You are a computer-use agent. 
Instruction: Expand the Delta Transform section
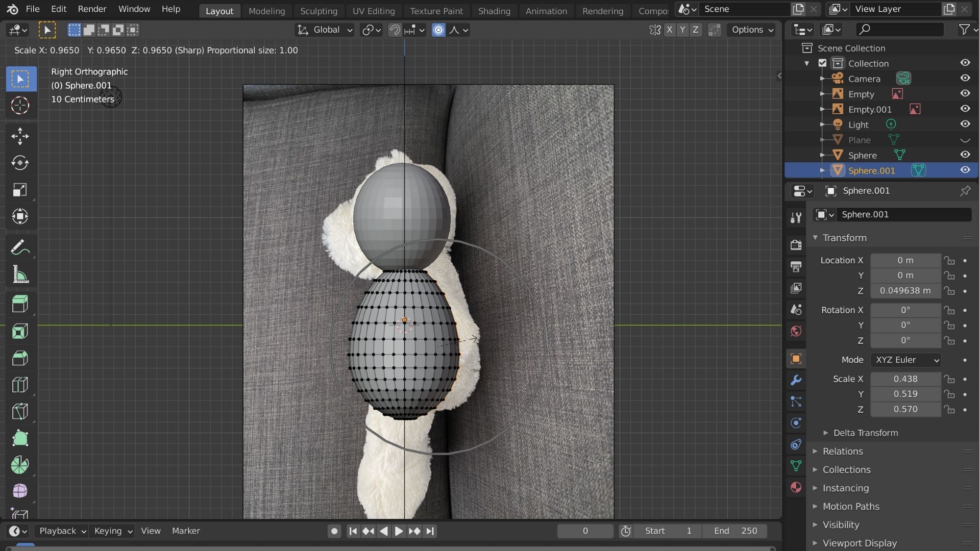coord(865,433)
